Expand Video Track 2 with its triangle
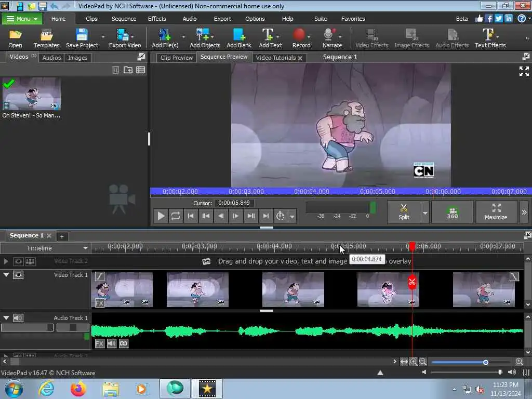The height and width of the screenshot is (399, 532). tap(6, 261)
